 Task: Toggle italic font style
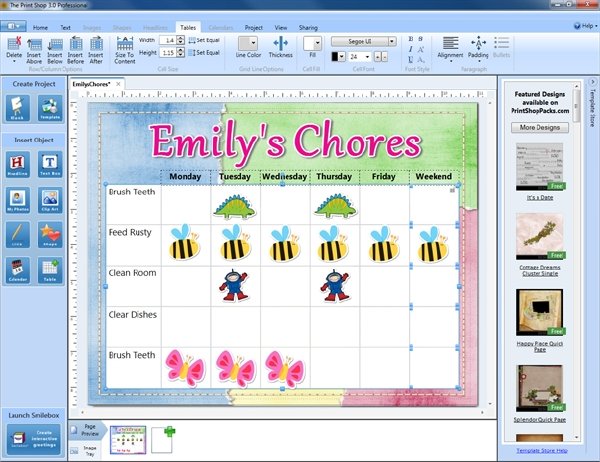click(x=411, y=49)
